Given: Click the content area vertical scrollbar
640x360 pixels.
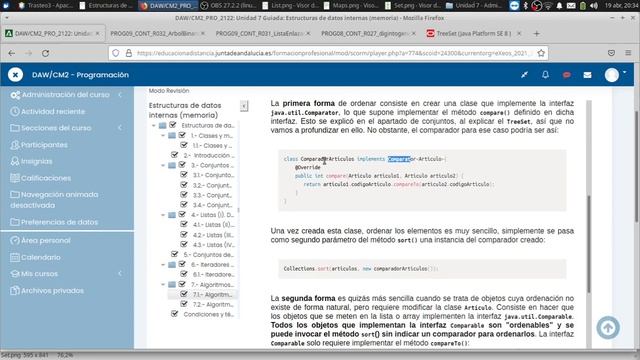Looking at the screenshot, I should pos(589,244).
